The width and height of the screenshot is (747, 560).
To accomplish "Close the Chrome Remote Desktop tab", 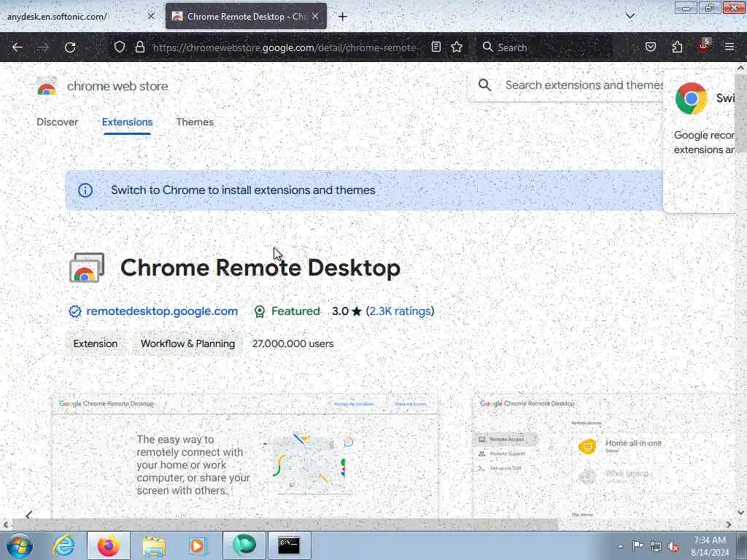I will coord(315,16).
